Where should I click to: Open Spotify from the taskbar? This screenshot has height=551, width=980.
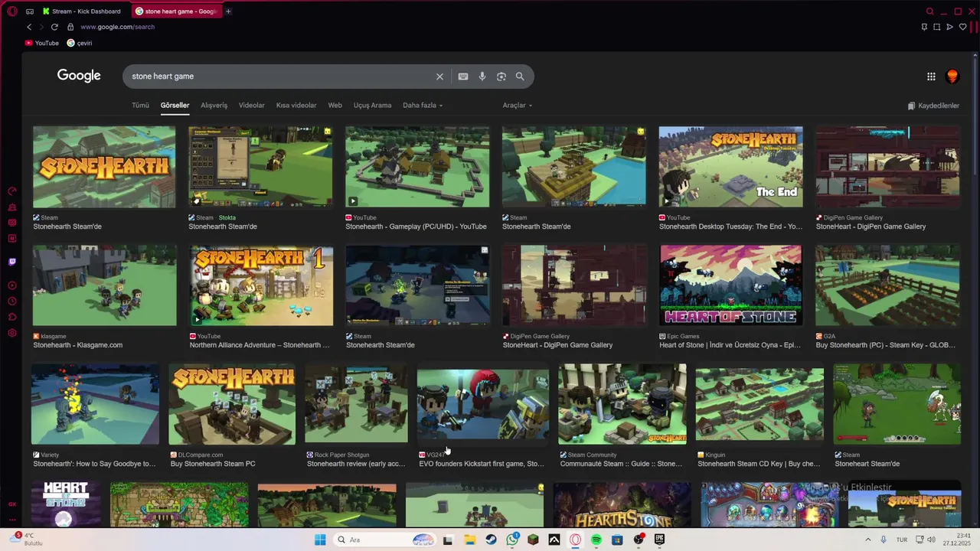point(596,540)
